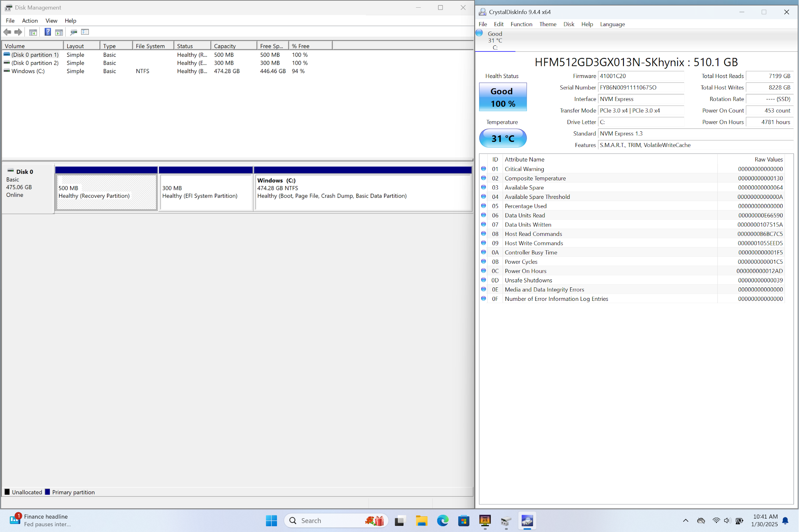This screenshot has height=532, width=799.
Task: Sort by the Capacity column header
Action: [234, 46]
